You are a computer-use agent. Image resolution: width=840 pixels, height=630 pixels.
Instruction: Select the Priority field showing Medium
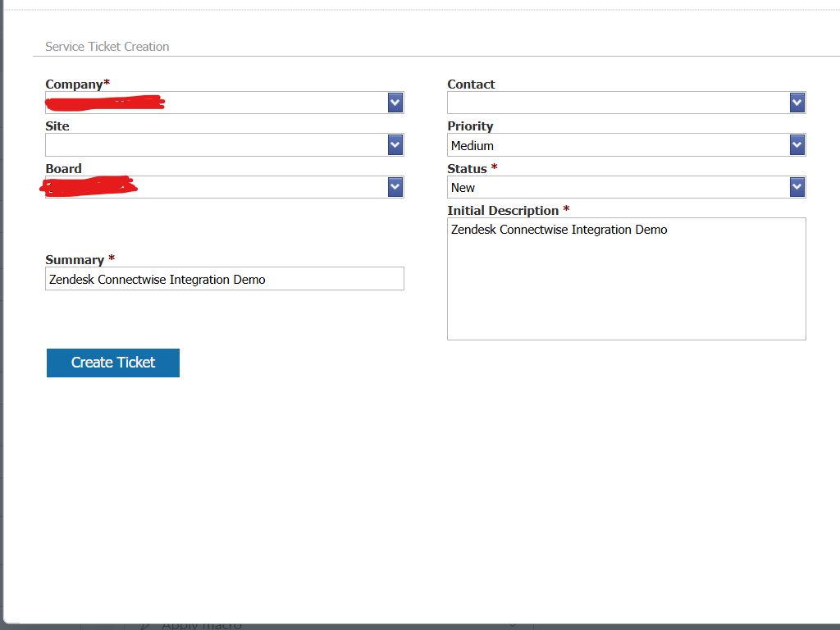tap(618, 145)
